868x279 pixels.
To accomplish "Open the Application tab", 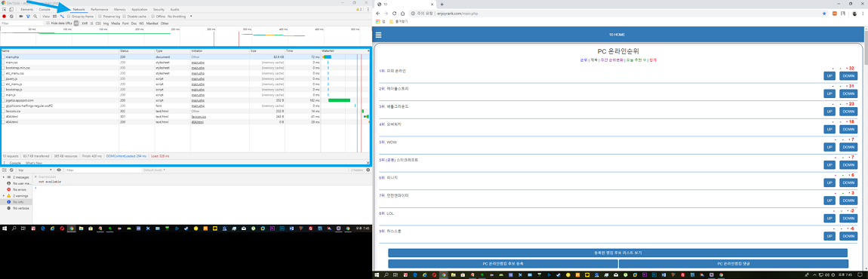I will click(x=140, y=9).
